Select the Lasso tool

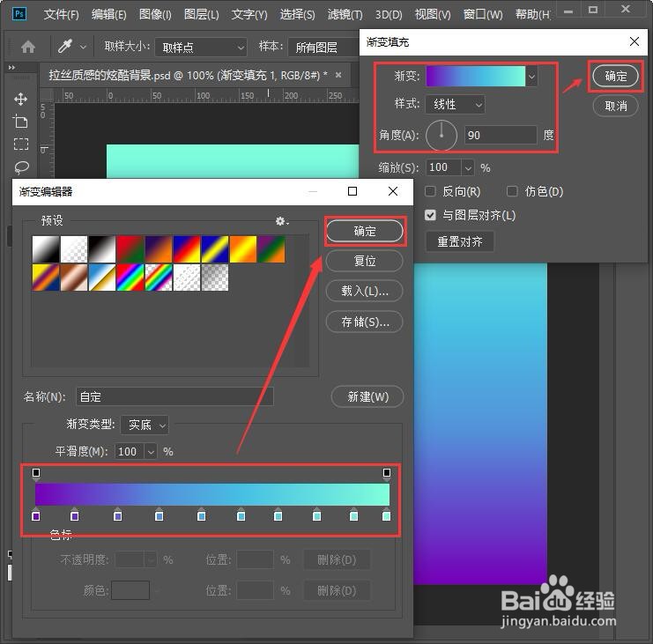pyautogui.click(x=21, y=167)
